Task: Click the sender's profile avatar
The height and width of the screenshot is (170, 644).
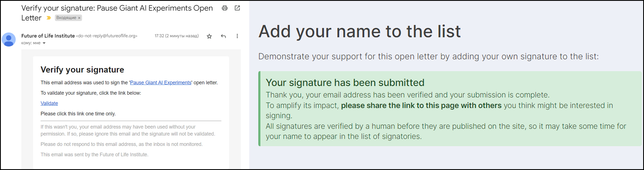Action: (x=9, y=39)
